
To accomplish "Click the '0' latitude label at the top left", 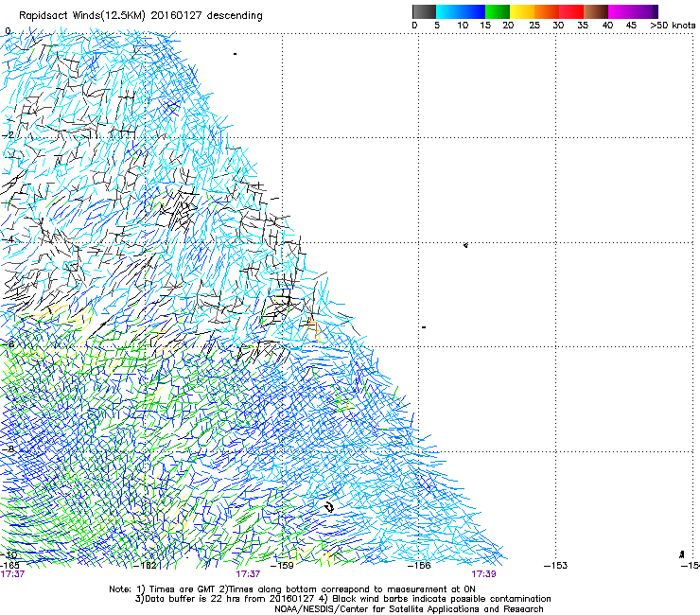I will (x=8, y=31).
